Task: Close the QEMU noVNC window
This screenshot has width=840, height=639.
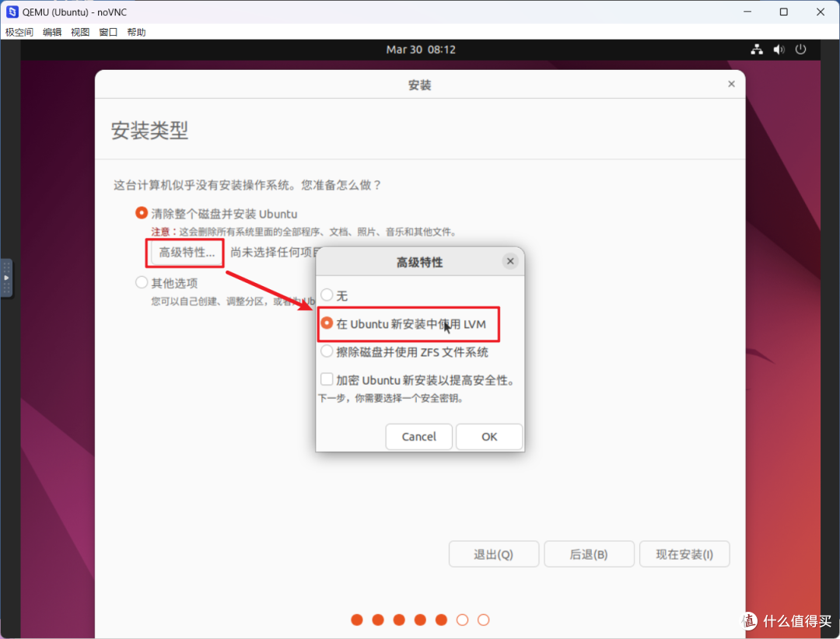Action: coord(821,12)
